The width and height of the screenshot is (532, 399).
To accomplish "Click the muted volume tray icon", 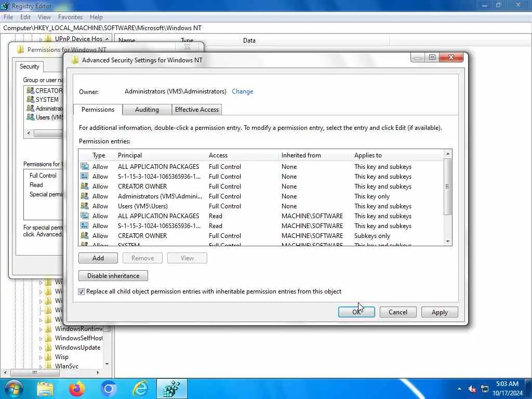I will 472,389.
